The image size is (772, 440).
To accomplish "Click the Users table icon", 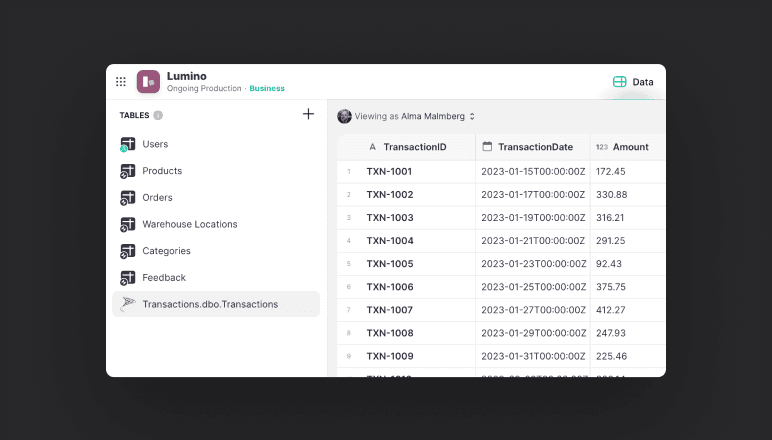I will [127, 145].
